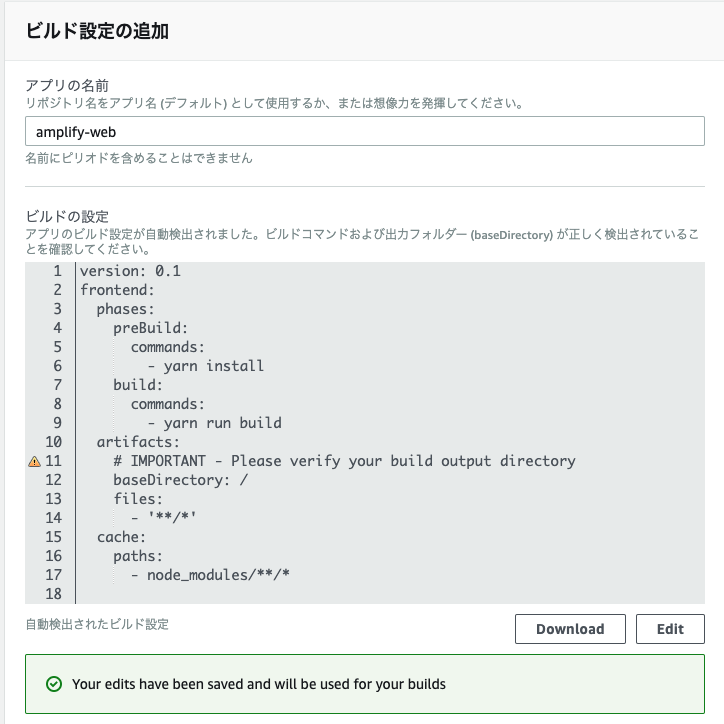The image size is (724, 724).
Task: Click the warning icon beside line 11
Action: (x=34, y=461)
